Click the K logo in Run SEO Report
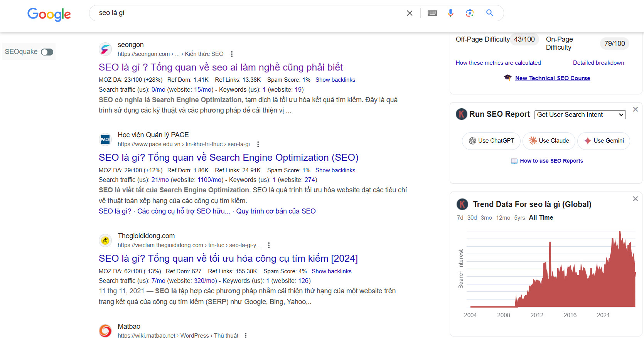The image size is (644, 338). (x=462, y=114)
